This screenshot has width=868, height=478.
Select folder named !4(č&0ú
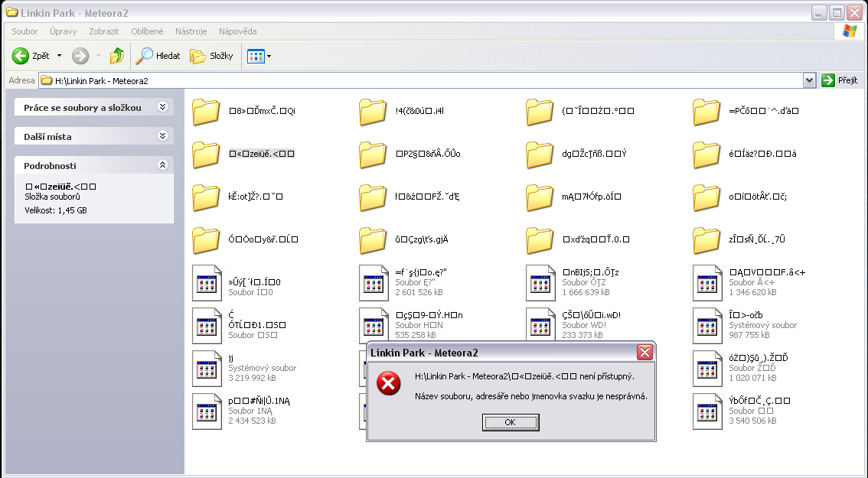[x=373, y=111]
